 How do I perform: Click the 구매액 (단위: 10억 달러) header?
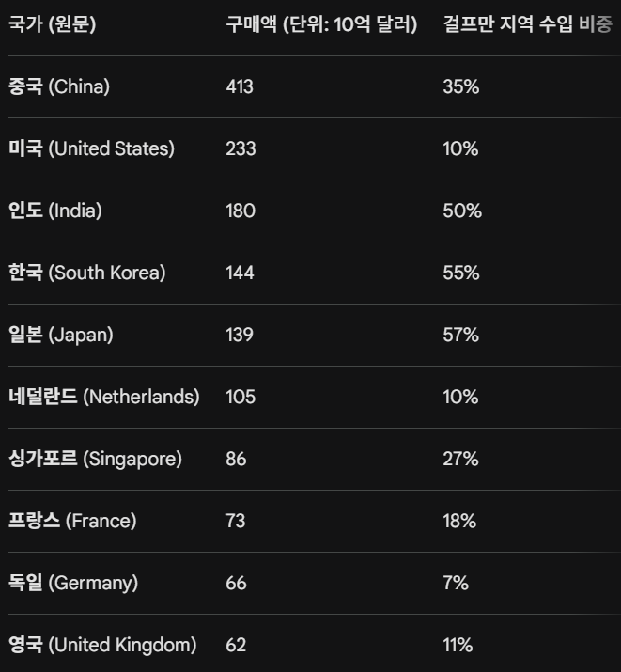pos(321,24)
